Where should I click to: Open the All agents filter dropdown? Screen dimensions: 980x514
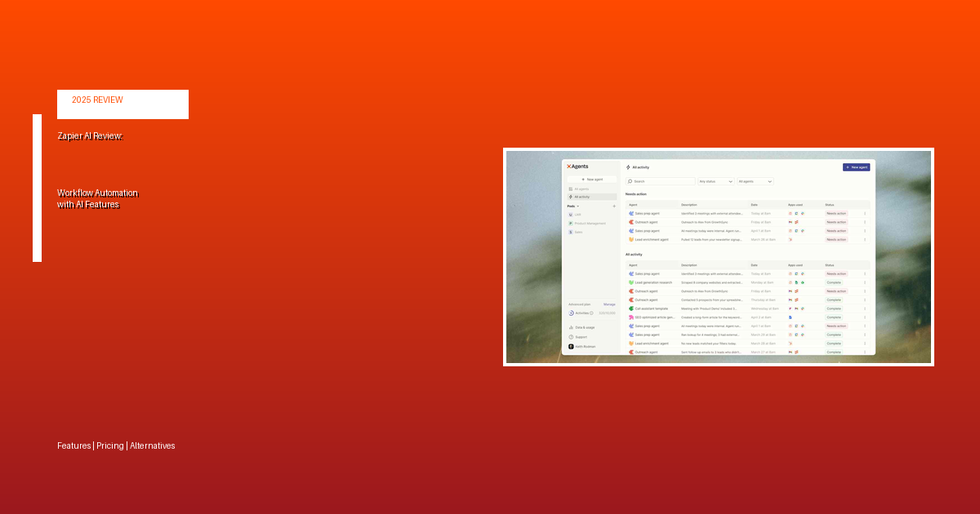tap(755, 181)
